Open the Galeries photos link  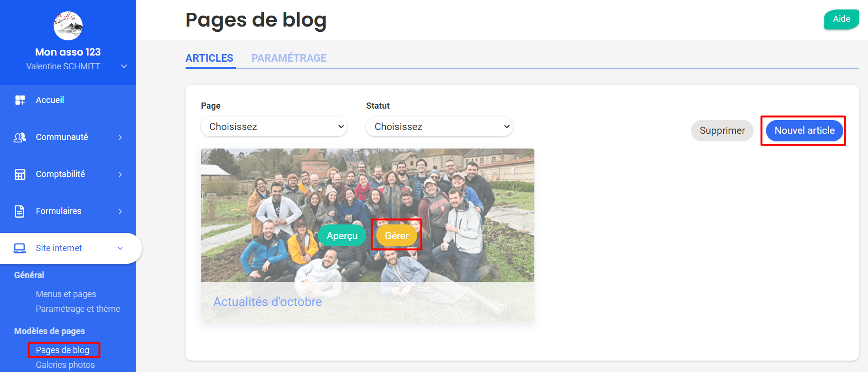(x=65, y=365)
